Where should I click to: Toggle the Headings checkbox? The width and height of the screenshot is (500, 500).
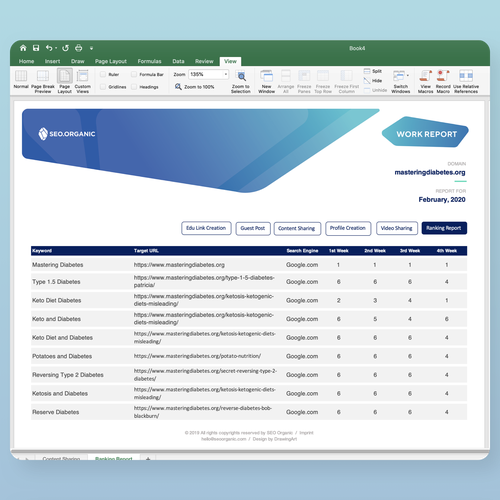(x=134, y=87)
